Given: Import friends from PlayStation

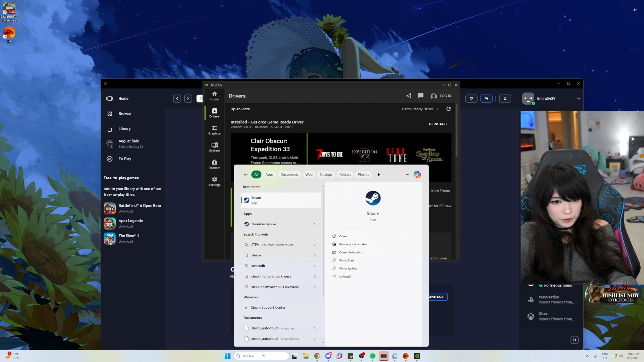Looking at the screenshot, I should 551,300.
